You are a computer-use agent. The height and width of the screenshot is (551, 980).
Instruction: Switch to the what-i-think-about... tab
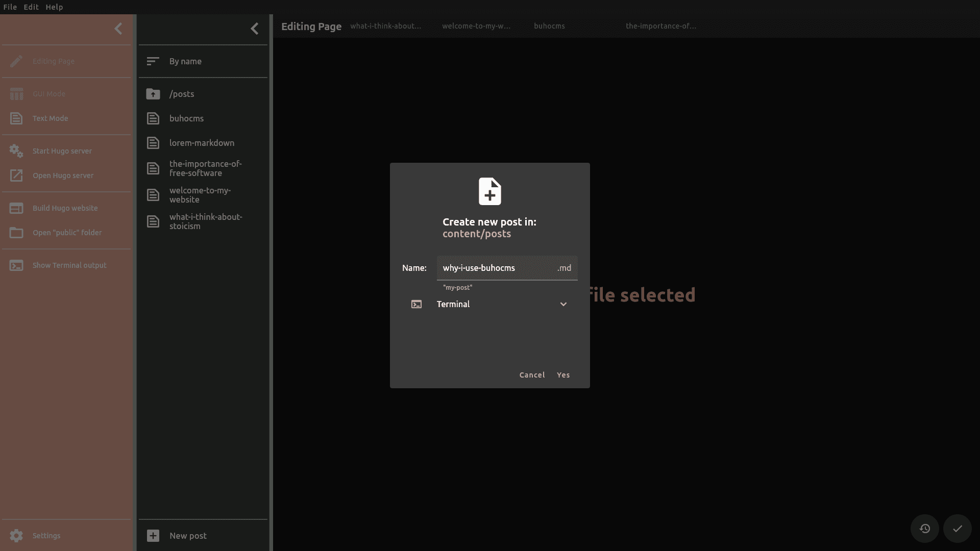pos(386,26)
